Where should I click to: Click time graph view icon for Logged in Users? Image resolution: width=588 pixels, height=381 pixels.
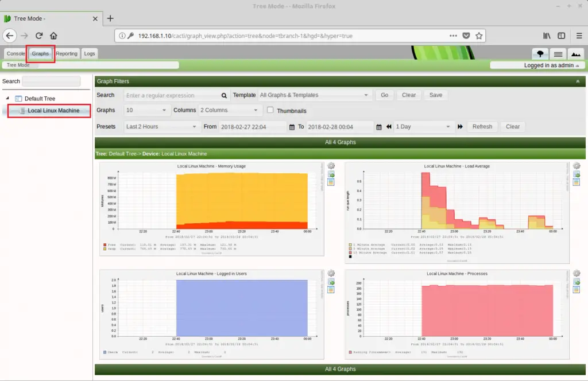[331, 290]
